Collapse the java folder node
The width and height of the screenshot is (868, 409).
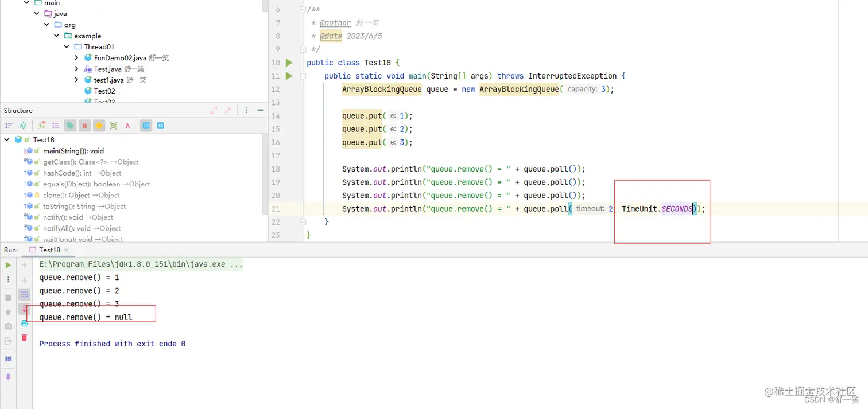pyautogui.click(x=37, y=14)
